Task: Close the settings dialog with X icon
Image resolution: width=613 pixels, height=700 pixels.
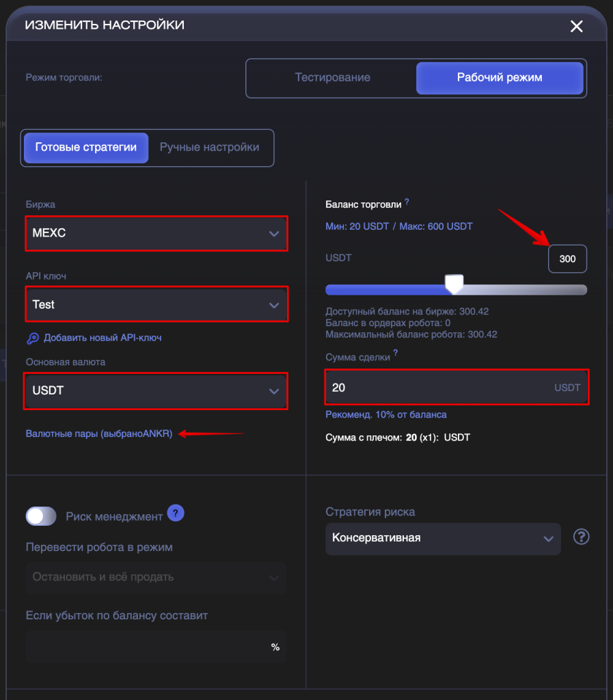Action: (x=576, y=27)
